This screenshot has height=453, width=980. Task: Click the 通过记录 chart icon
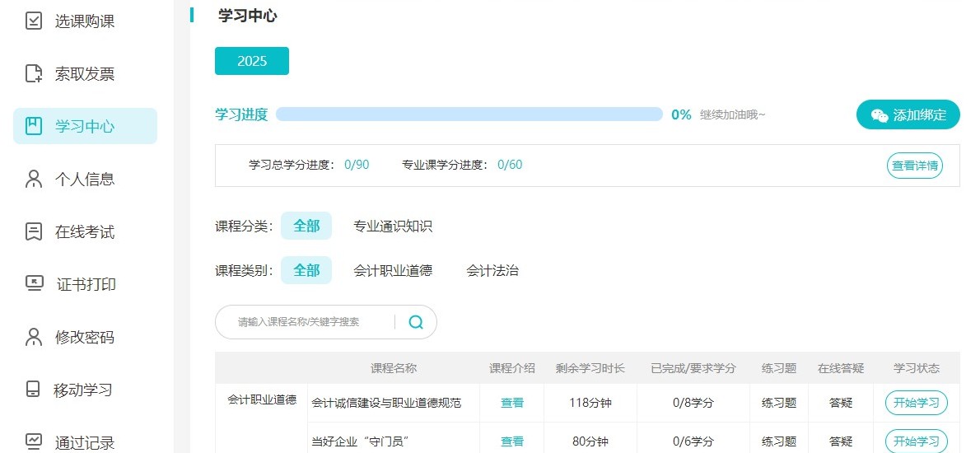[33, 441]
